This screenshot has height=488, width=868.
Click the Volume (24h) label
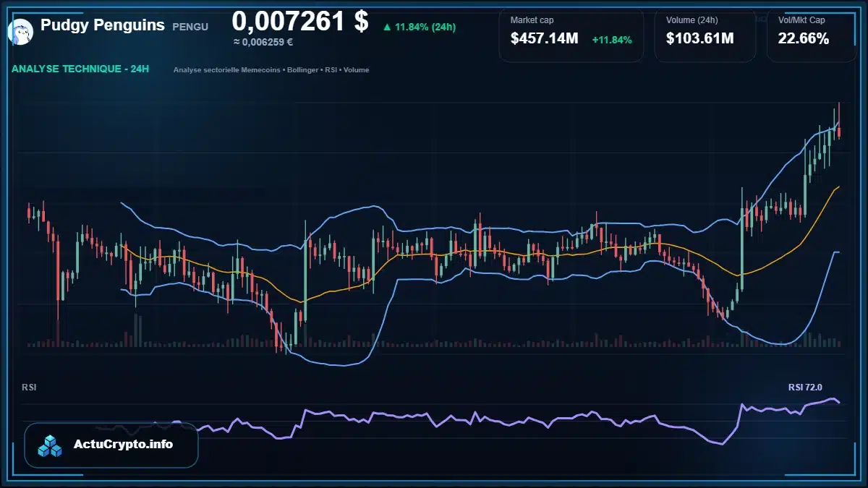coord(692,20)
